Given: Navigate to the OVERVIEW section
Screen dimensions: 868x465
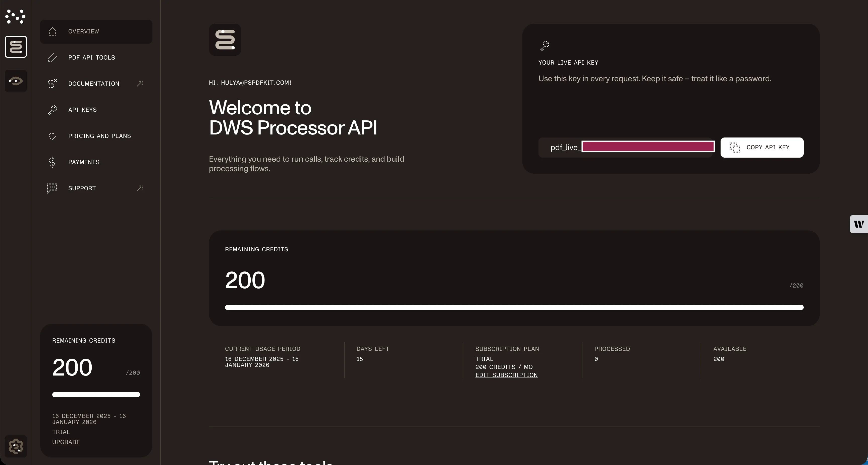Looking at the screenshot, I should [83, 31].
